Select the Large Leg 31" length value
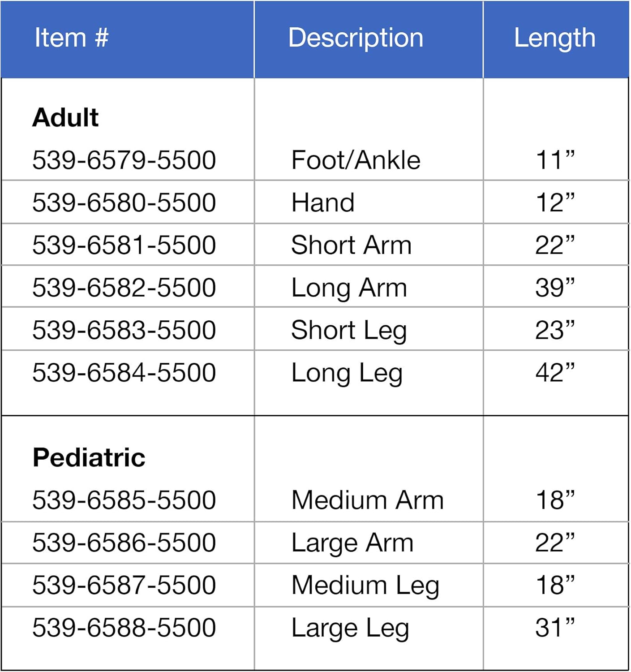The width and height of the screenshot is (631, 672). [555, 628]
